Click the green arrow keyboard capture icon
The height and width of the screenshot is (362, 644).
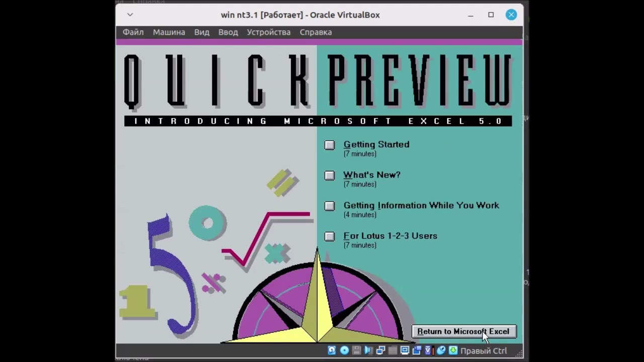pos(453,350)
